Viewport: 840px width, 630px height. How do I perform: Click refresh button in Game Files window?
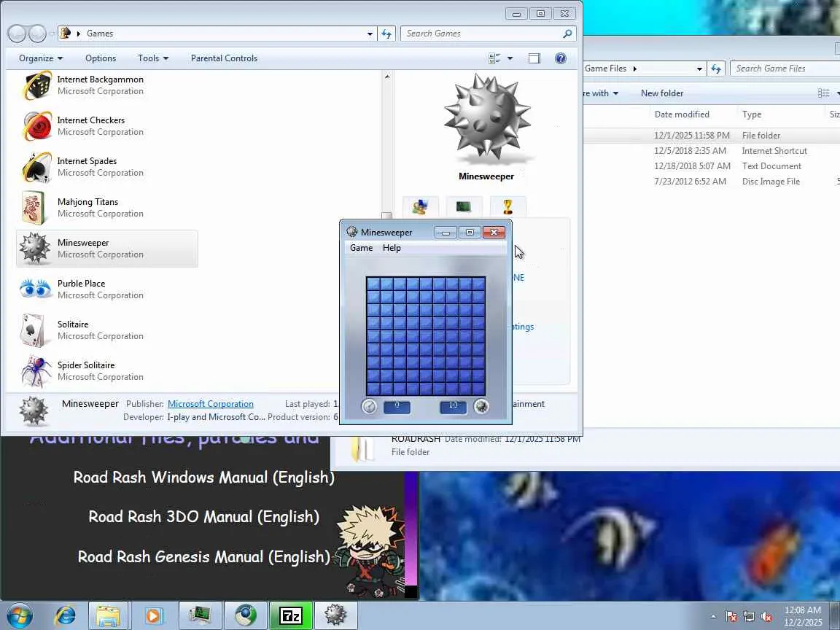coord(716,69)
